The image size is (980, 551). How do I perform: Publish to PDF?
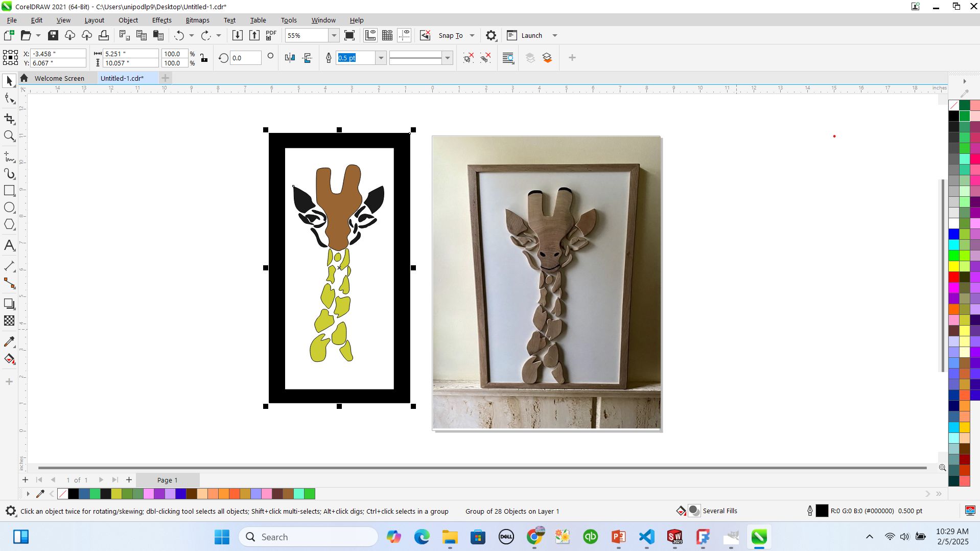click(x=271, y=35)
